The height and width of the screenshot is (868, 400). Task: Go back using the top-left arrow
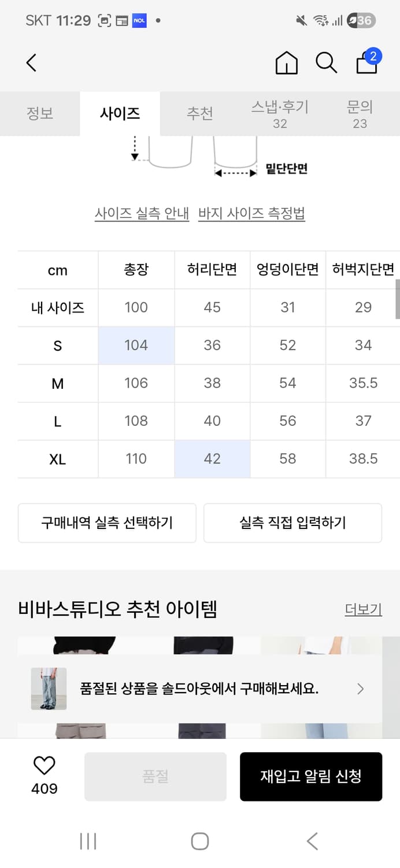click(x=32, y=63)
